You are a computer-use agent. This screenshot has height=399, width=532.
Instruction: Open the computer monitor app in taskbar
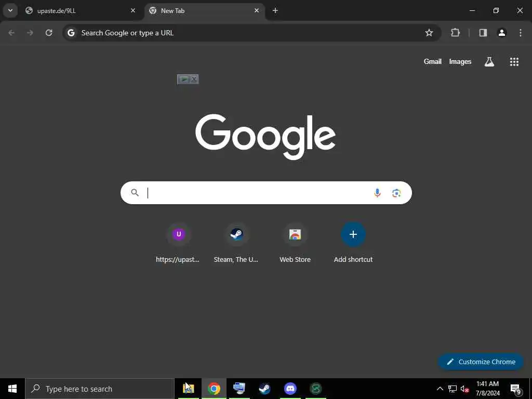[239, 389]
